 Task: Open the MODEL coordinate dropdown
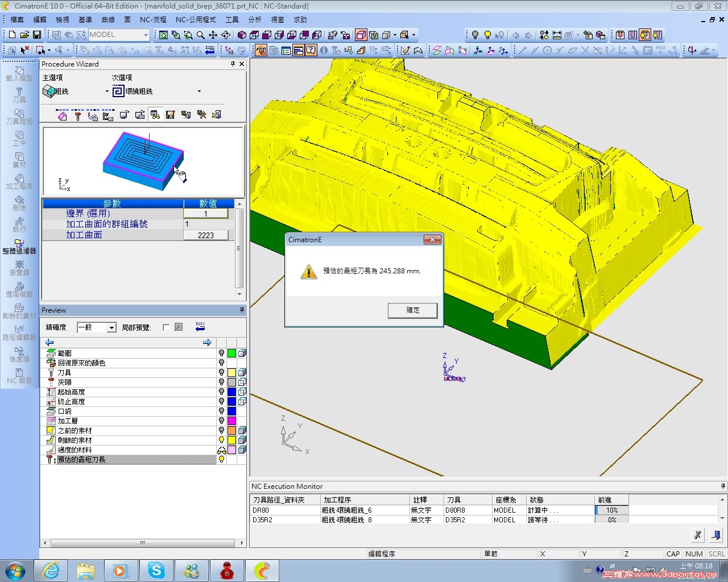pos(146,35)
